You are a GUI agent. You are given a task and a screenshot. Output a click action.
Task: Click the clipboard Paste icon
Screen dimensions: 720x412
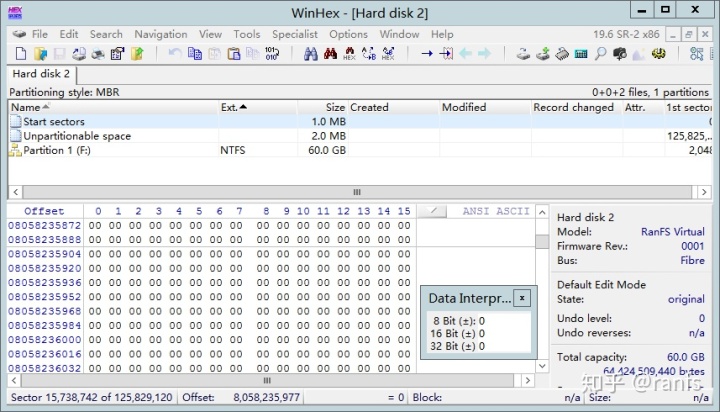coord(234,54)
